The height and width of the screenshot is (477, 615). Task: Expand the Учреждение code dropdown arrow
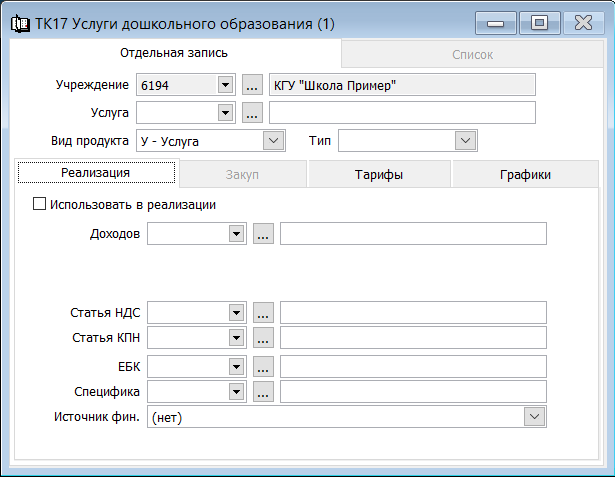[x=226, y=85]
